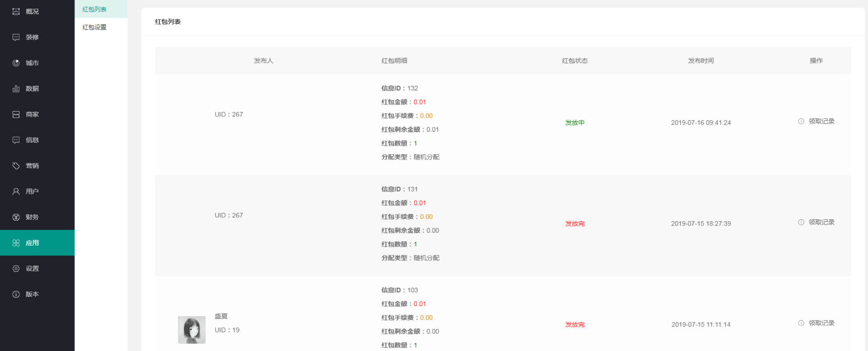
Task: Click the avatar thumbnail of 盛夏
Action: click(192, 330)
